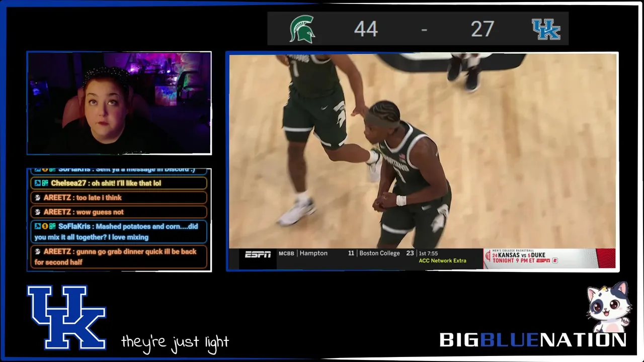Click 'gunna go grab dinner' message text
This screenshot has height=362, width=644.
pyautogui.click(x=115, y=256)
